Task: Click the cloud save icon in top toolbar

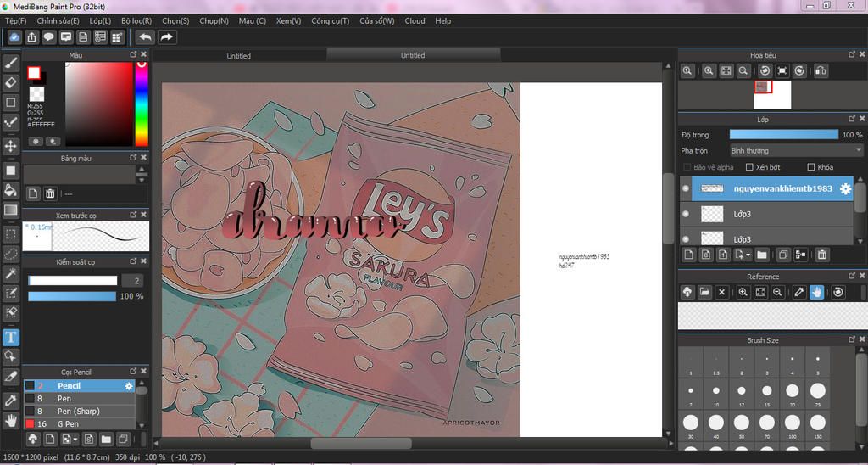Action: [14, 37]
